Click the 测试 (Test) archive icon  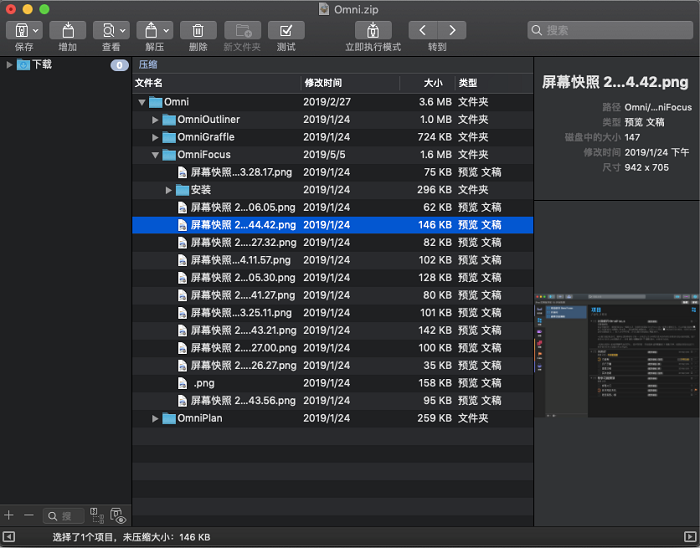[x=286, y=30]
